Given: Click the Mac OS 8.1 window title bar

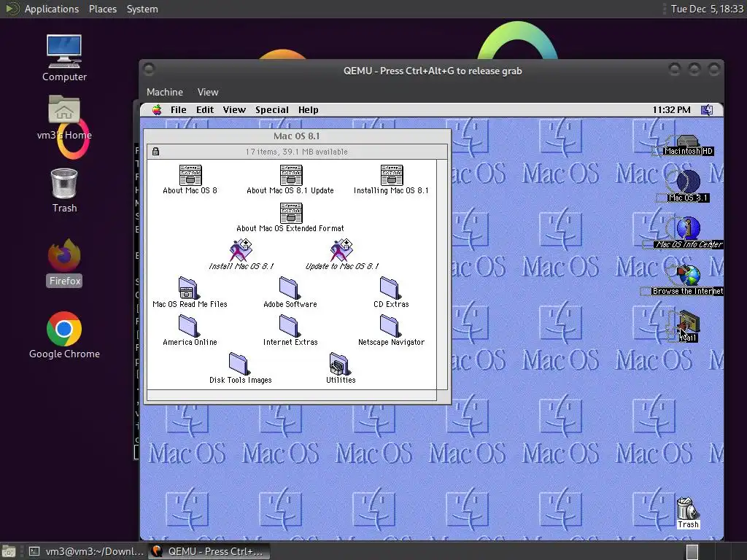Looking at the screenshot, I should click(298, 136).
